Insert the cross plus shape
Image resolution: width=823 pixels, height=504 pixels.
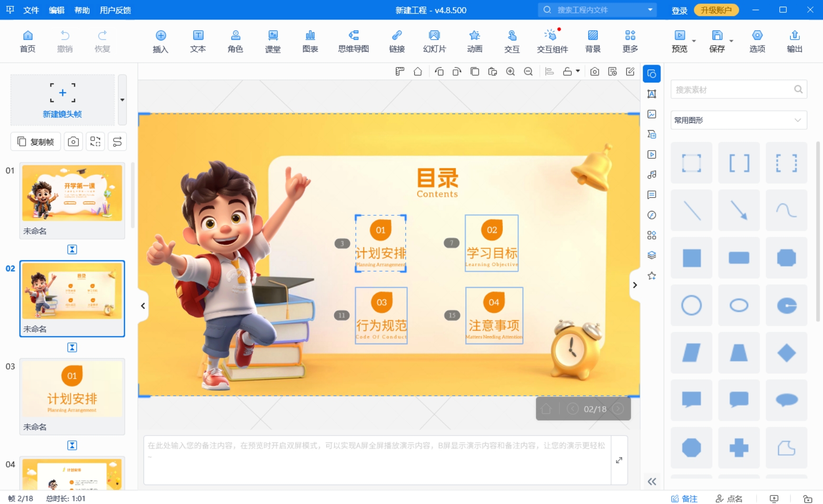(x=739, y=447)
